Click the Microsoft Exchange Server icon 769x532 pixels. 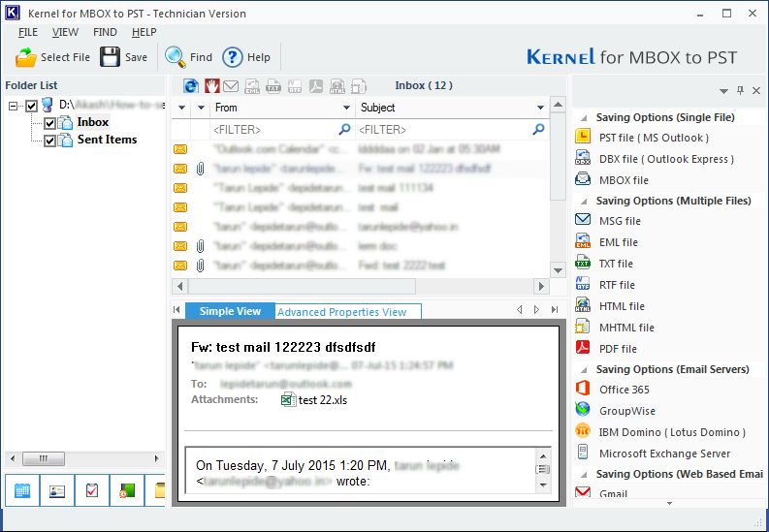tap(583, 453)
